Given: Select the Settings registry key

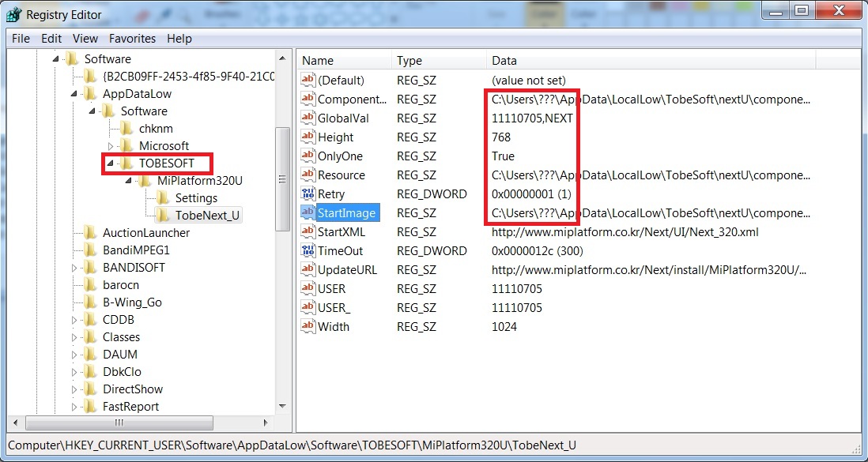Looking at the screenshot, I should click(196, 198).
